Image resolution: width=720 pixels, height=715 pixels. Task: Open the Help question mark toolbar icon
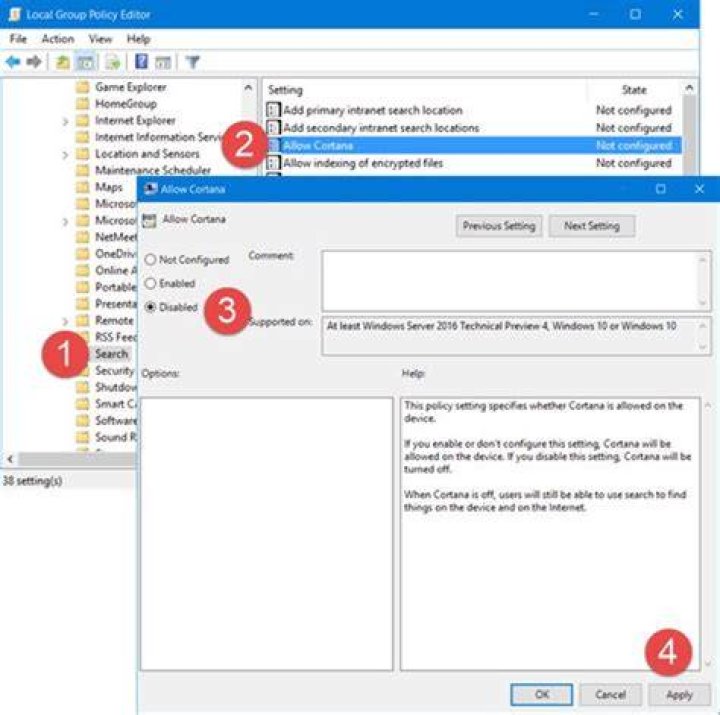(x=141, y=62)
